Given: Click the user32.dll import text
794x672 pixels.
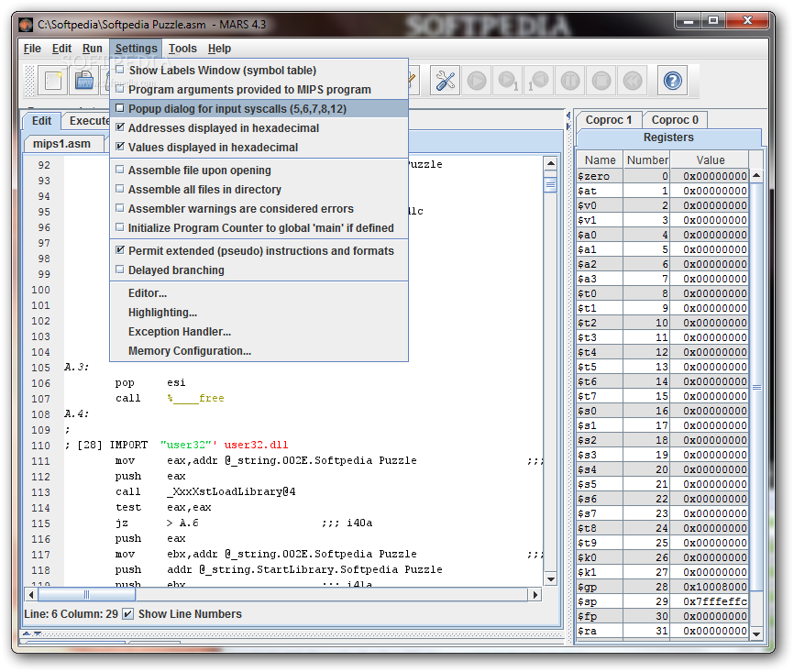Looking at the screenshot, I should click(x=256, y=445).
